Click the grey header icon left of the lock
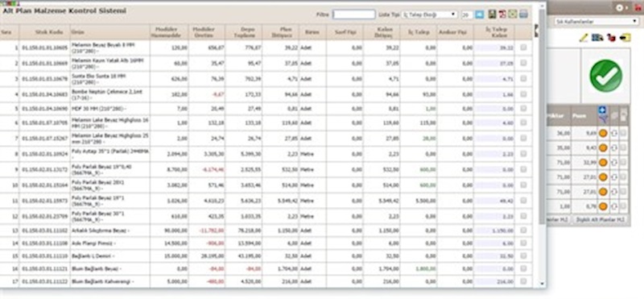644x299 pixels. 614,116
